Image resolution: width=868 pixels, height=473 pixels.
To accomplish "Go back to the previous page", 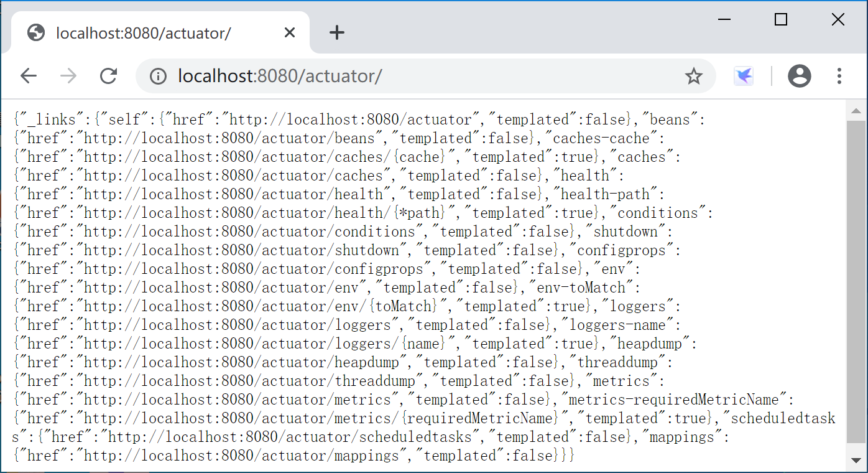I will coord(29,76).
